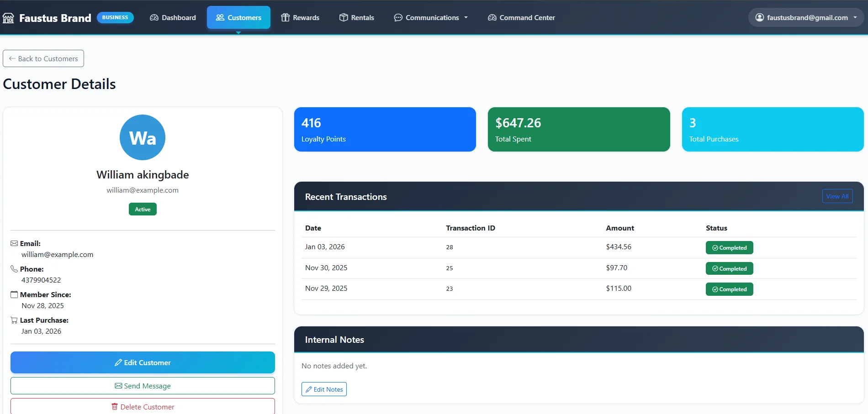Click Edit Notes under Internal Notes
The width and height of the screenshot is (868, 414).
click(324, 389)
